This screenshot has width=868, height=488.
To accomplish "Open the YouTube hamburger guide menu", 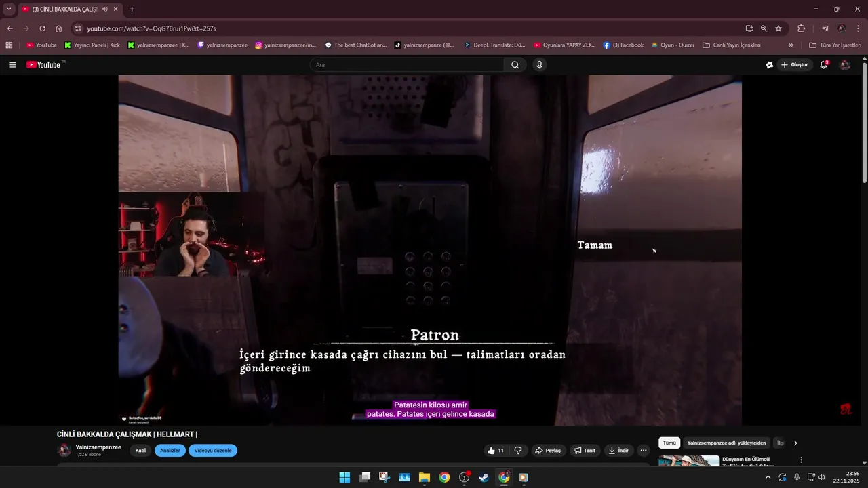I will (13, 65).
